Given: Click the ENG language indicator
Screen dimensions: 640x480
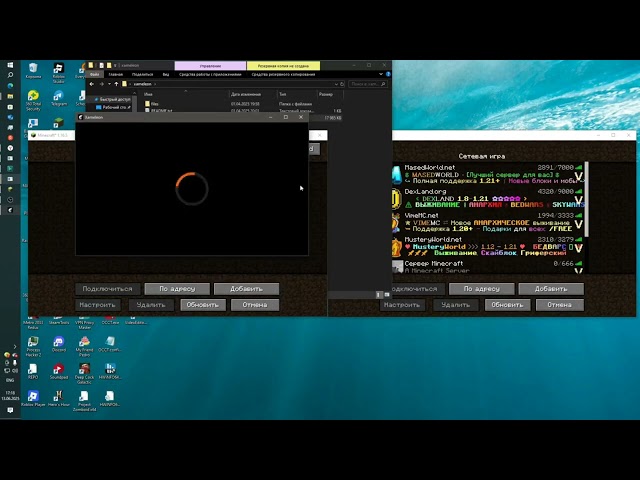Looking at the screenshot, I should point(10,380).
